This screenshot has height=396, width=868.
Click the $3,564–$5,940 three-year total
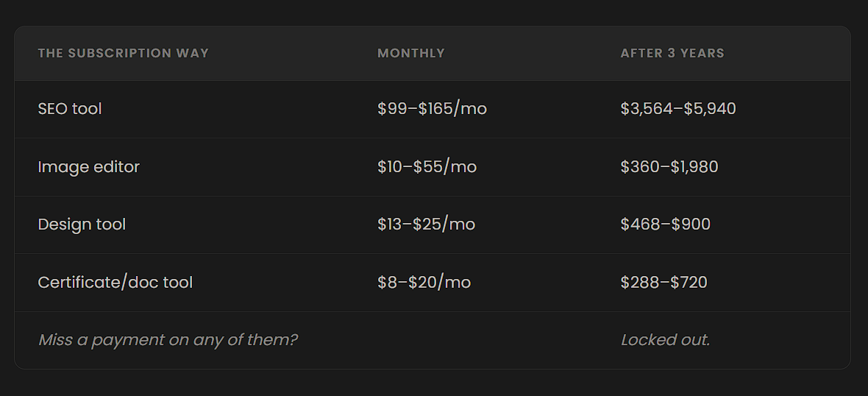coord(678,108)
